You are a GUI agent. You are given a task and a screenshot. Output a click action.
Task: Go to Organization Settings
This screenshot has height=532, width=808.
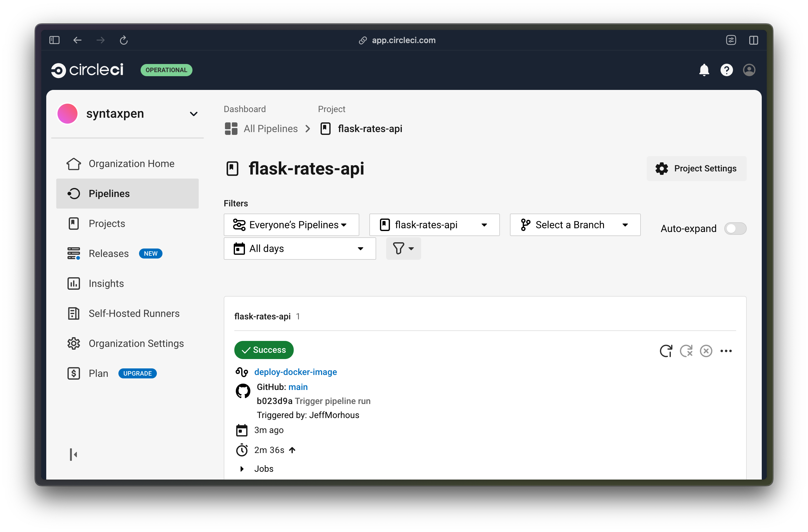(136, 343)
